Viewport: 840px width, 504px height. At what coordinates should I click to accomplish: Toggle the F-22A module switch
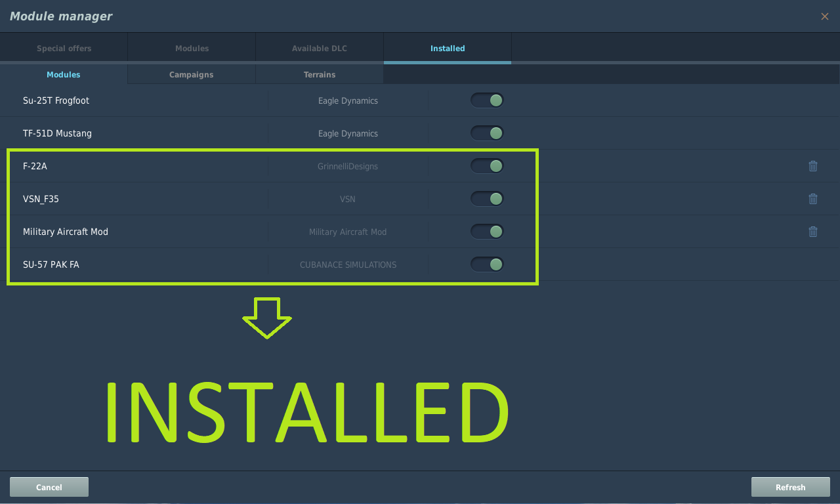[x=487, y=166]
